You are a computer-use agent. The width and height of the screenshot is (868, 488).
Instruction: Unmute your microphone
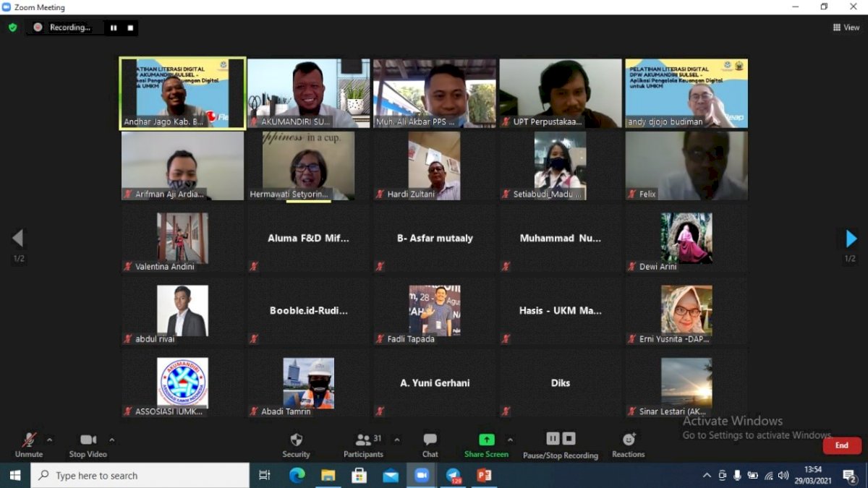click(27, 445)
